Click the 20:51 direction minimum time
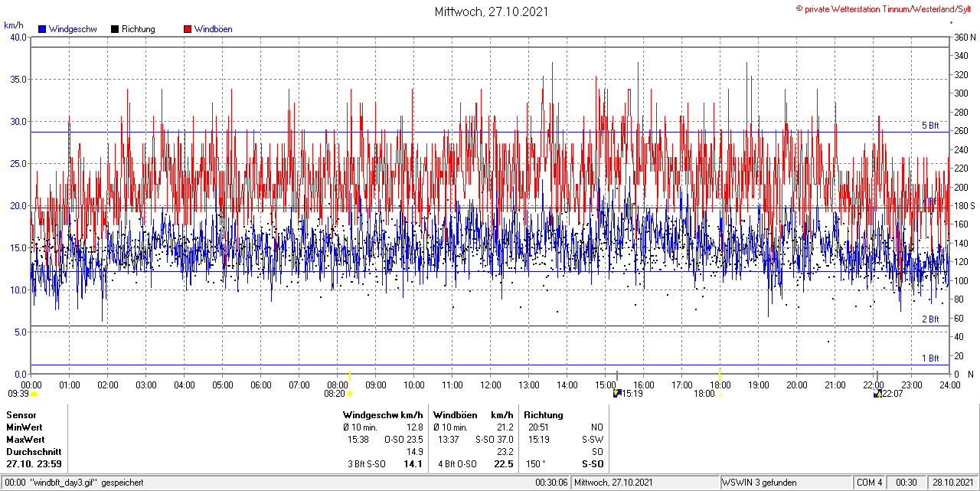 538,427
